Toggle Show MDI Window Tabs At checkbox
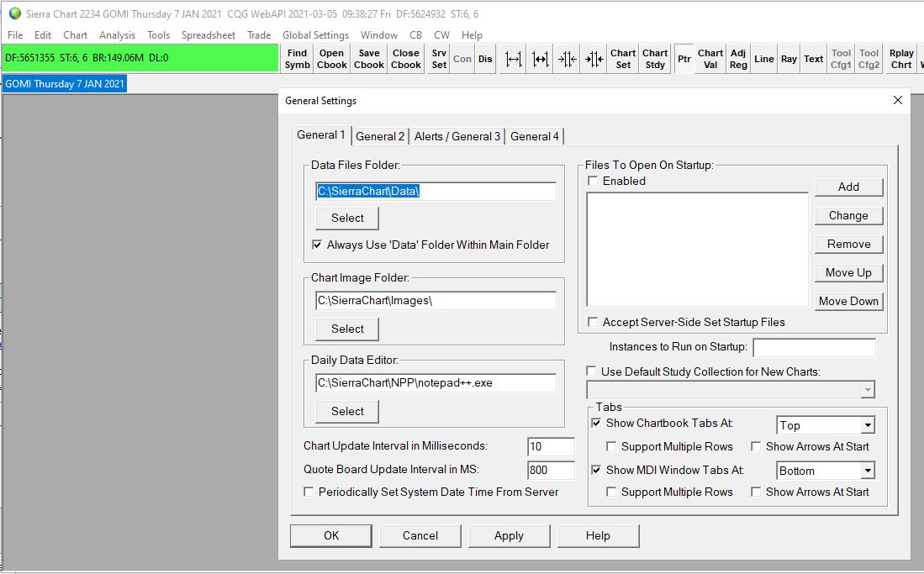The height and width of the screenshot is (574, 924). [596, 470]
